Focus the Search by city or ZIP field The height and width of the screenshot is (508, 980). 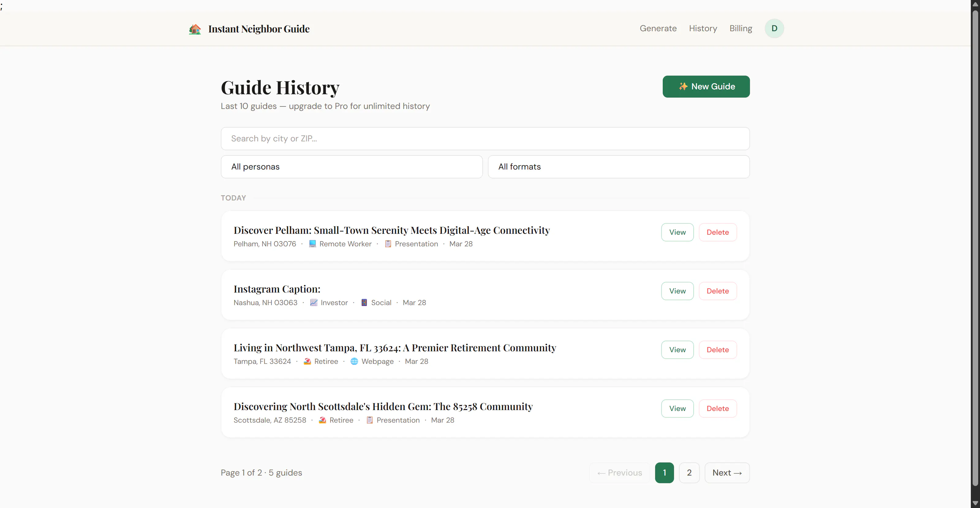click(x=485, y=138)
